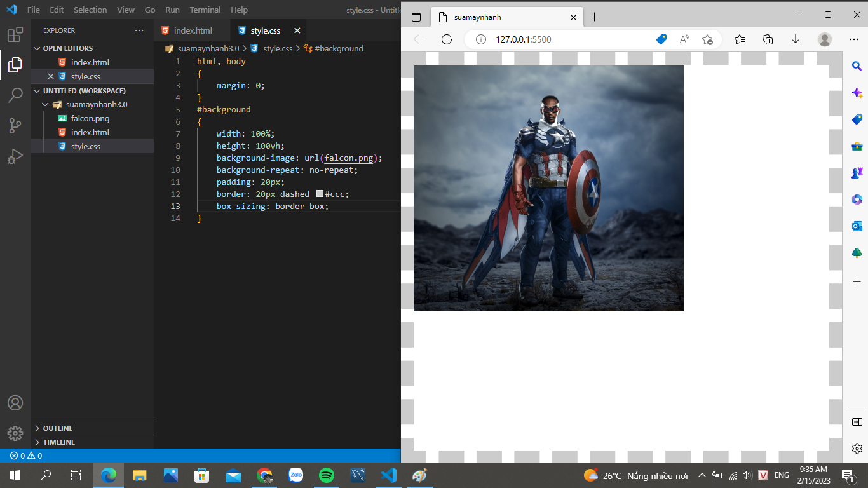This screenshot has width=868, height=488.
Task: Show hidden system tray icons chevron
Action: point(702,475)
